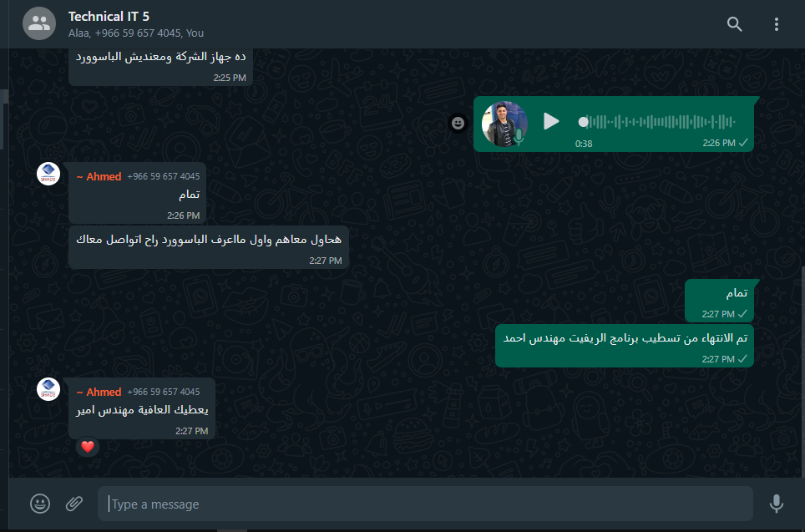The width and height of the screenshot is (805, 532).
Task: Open the three-dot chat menu
Action: [777, 24]
